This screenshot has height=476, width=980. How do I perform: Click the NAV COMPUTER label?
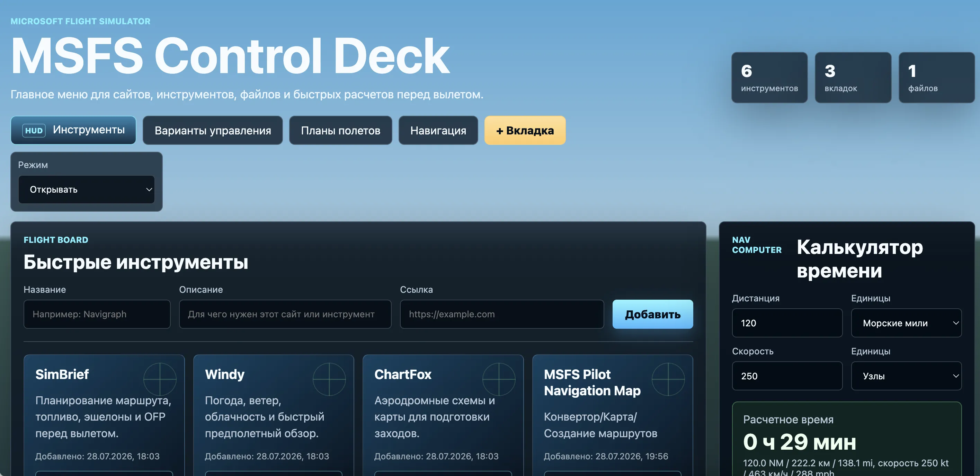point(757,245)
